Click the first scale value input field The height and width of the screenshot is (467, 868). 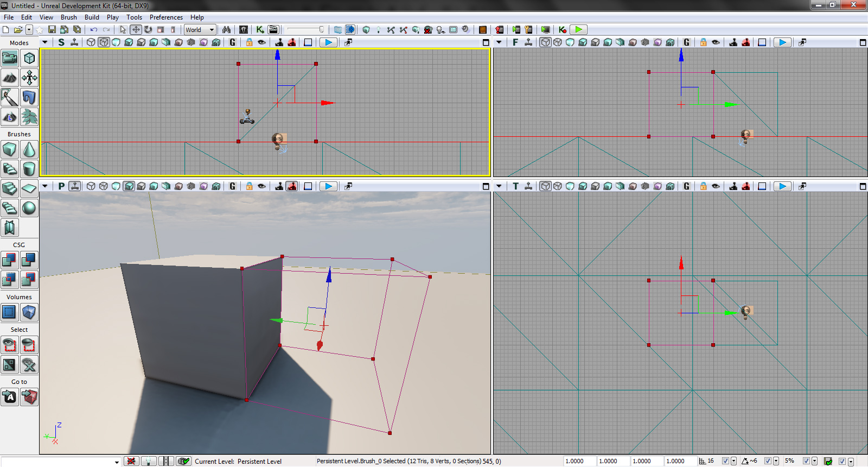click(x=579, y=461)
